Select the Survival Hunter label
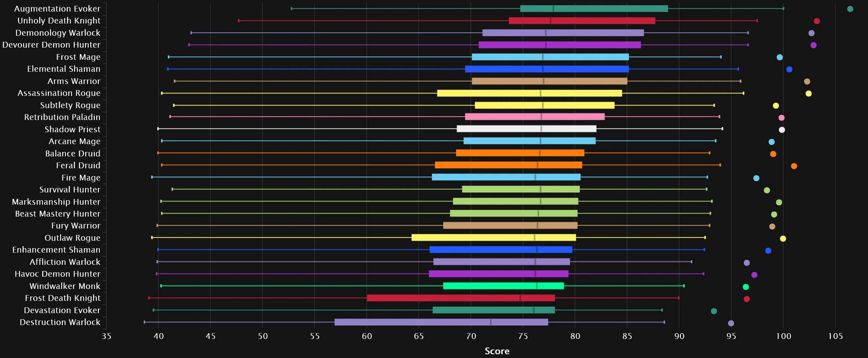 click(x=70, y=190)
